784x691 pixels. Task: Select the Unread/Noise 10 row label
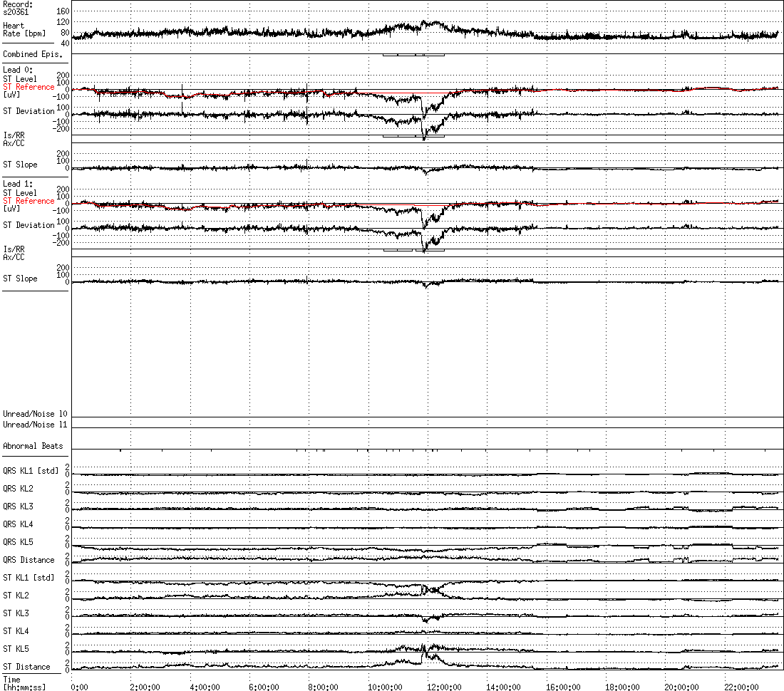tap(35, 414)
